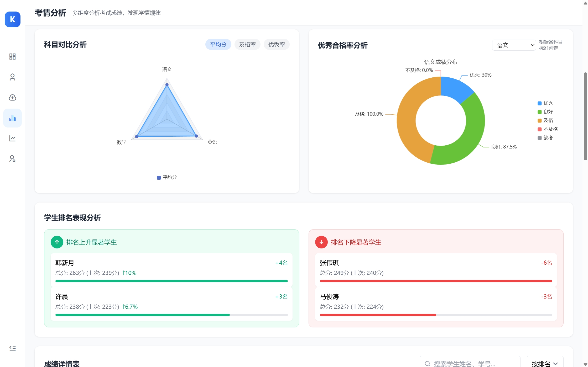Click the student name search field
The image size is (588, 367).
click(470, 363)
